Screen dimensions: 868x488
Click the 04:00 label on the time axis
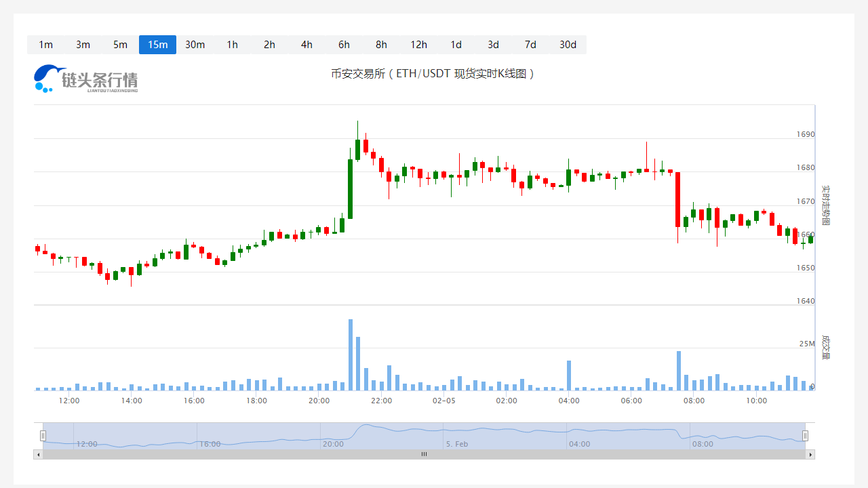coord(569,401)
